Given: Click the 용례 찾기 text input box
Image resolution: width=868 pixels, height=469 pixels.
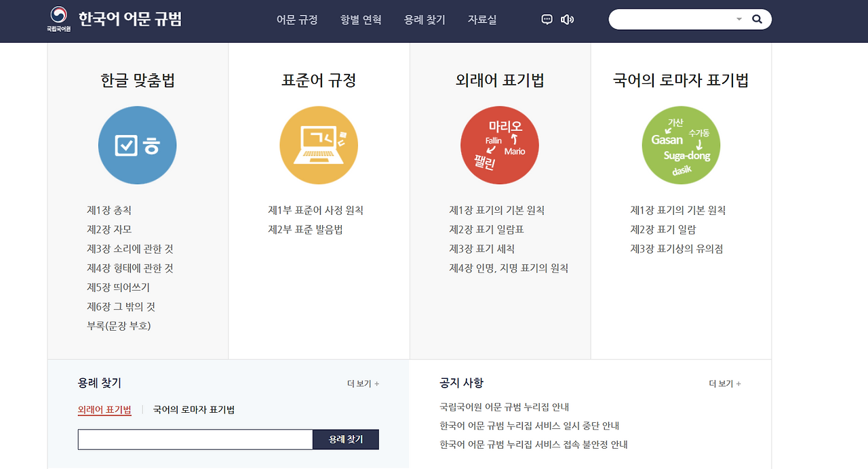Looking at the screenshot, I should pos(195,439).
